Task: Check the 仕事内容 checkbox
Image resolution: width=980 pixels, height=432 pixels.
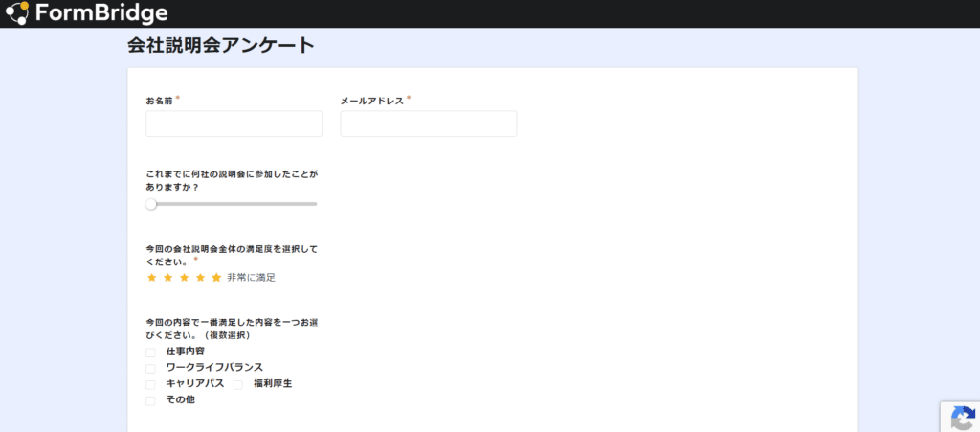Action: tap(150, 352)
